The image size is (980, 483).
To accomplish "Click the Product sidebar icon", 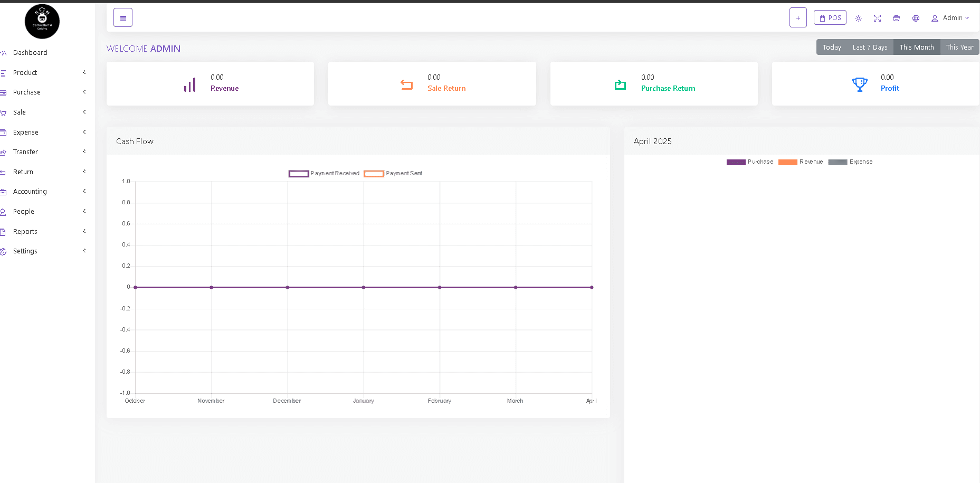I will point(3,73).
